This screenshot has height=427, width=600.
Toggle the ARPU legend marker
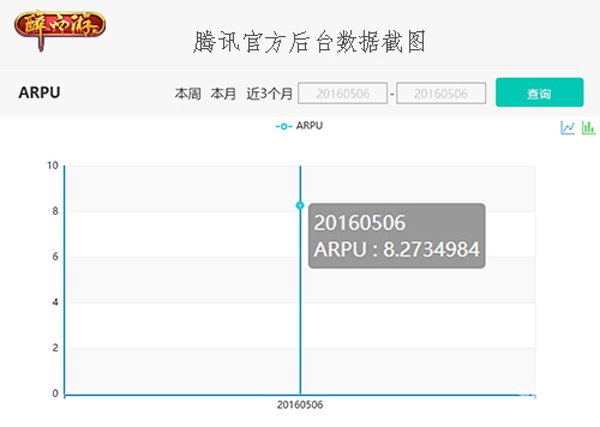[284, 126]
